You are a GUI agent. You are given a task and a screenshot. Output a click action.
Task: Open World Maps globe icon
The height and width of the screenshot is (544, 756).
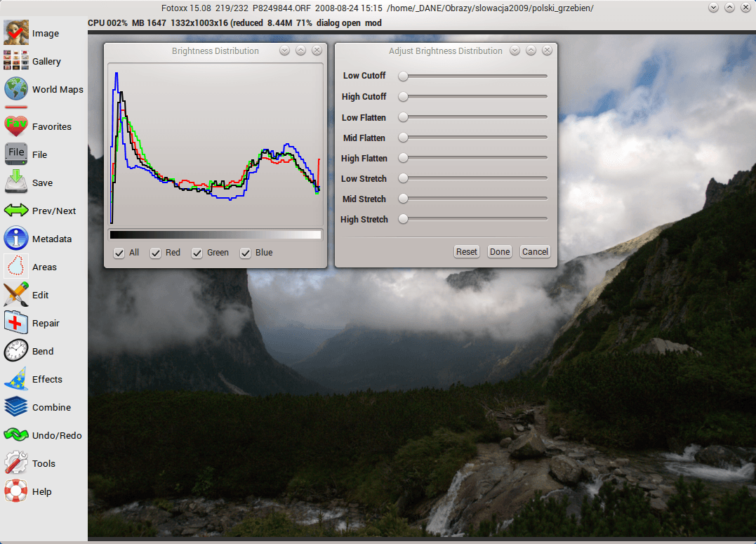[x=16, y=88]
